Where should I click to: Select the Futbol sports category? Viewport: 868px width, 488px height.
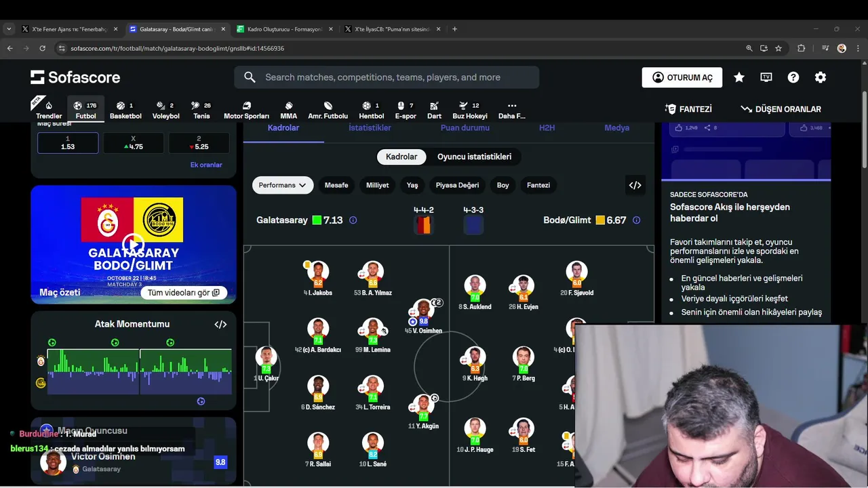86,110
